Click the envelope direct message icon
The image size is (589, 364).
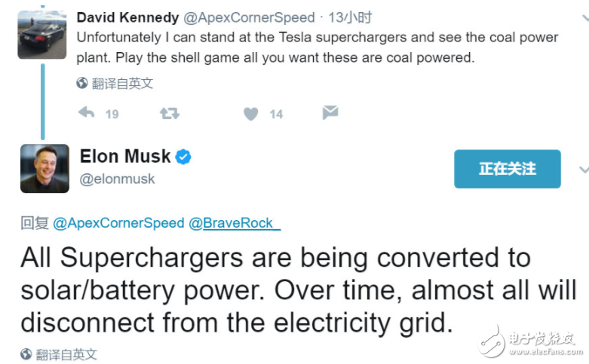pyautogui.click(x=330, y=112)
